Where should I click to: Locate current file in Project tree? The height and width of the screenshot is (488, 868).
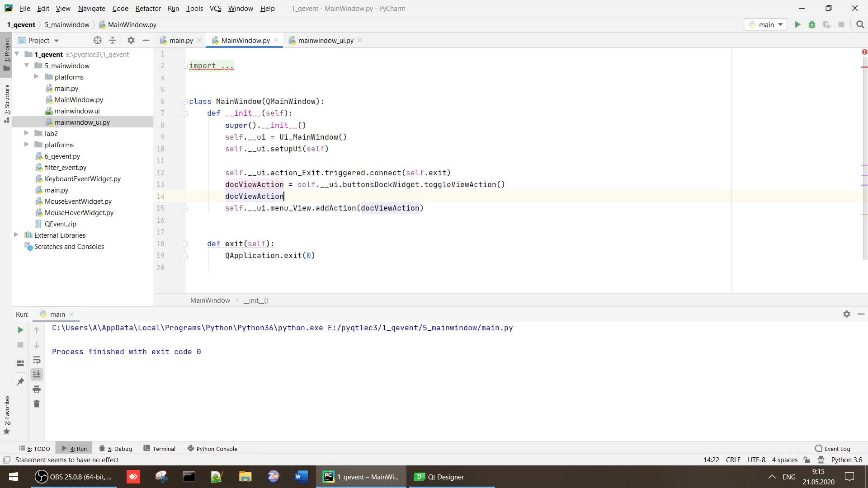98,40
